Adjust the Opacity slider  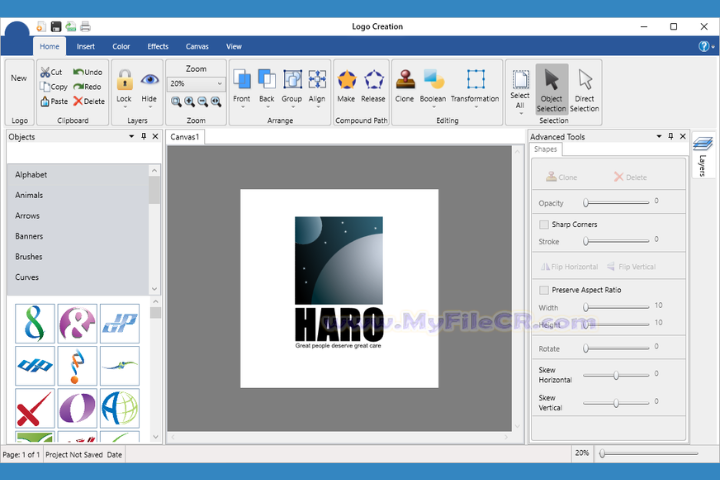[617, 203]
